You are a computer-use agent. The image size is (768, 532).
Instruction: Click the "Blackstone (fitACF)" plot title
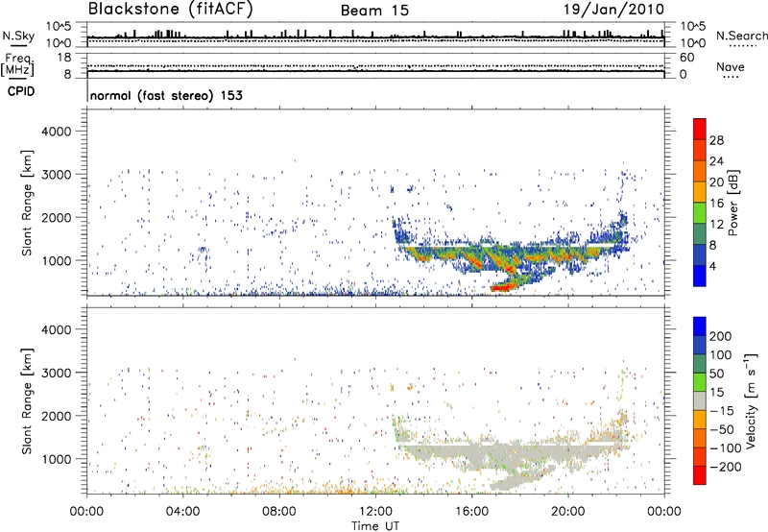pos(171,10)
